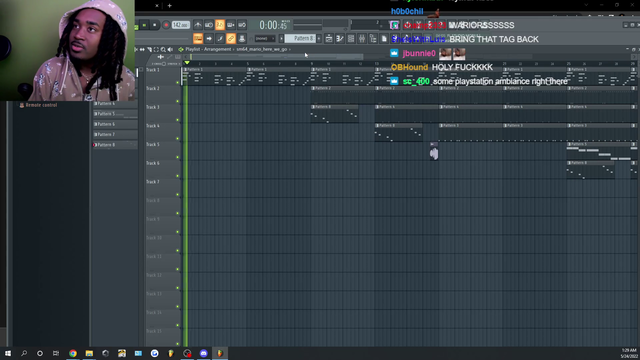Select Pattern 5 in picker list

115,114
